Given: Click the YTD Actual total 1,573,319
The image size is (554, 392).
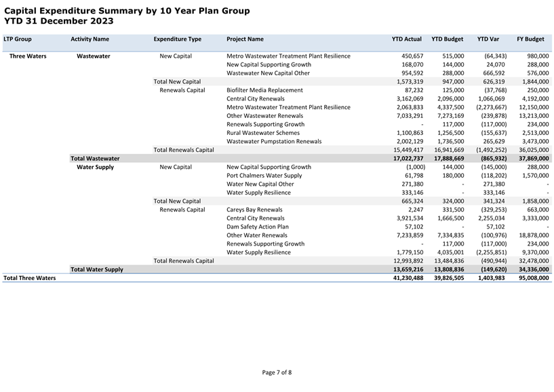Looking at the screenshot, I should pyautogui.click(x=410, y=81).
